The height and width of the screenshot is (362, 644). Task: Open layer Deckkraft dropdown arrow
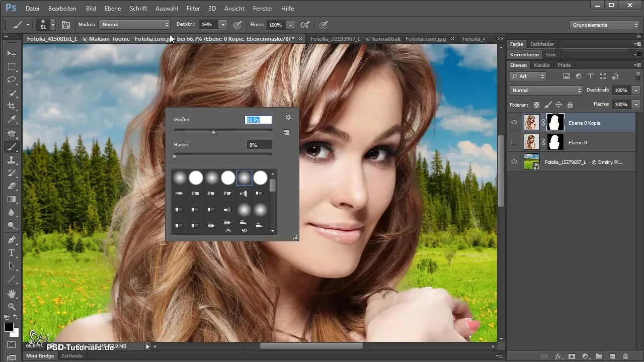(x=636, y=90)
